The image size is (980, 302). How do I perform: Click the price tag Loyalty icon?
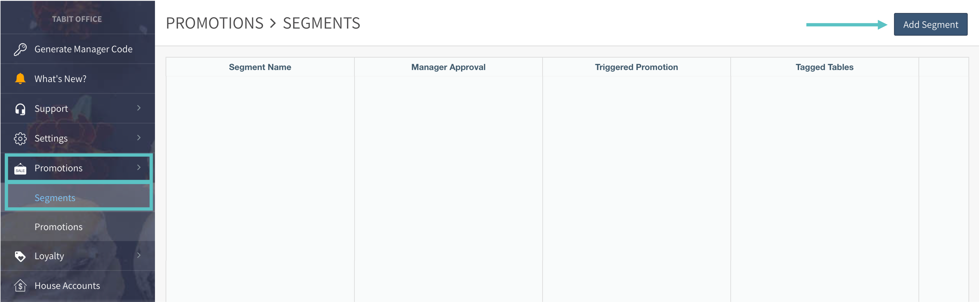tap(20, 256)
